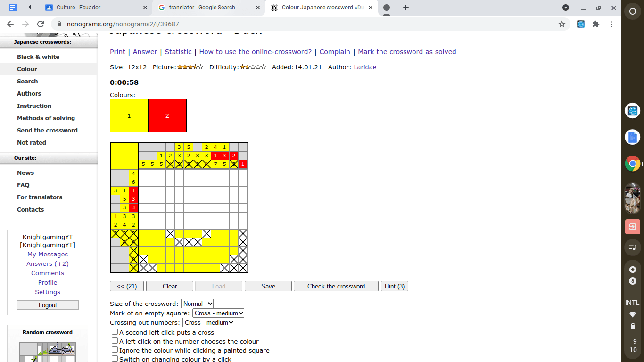Change the 'Mark of an empty square' selection

(x=218, y=313)
